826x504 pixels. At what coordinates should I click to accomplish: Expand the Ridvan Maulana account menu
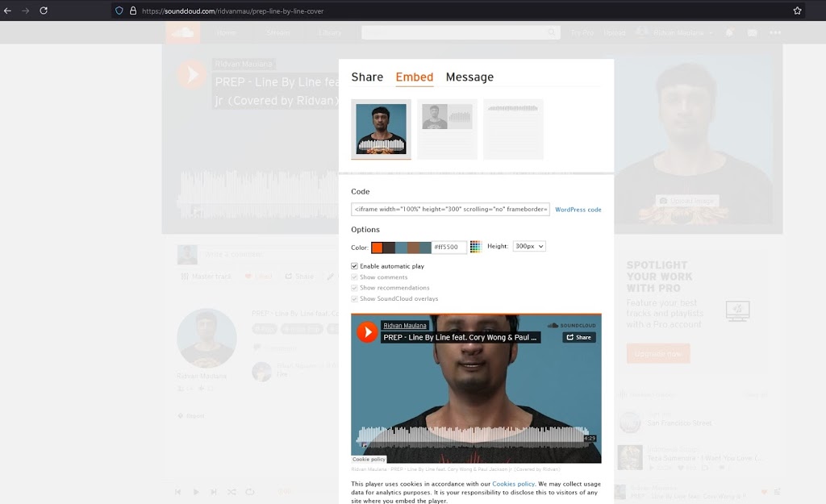(675, 32)
